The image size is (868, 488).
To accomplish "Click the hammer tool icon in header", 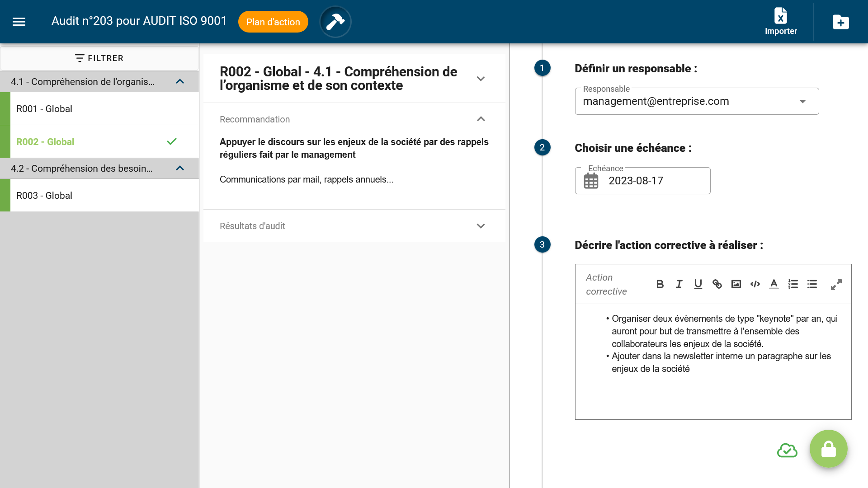I will (x=335, y=22).
